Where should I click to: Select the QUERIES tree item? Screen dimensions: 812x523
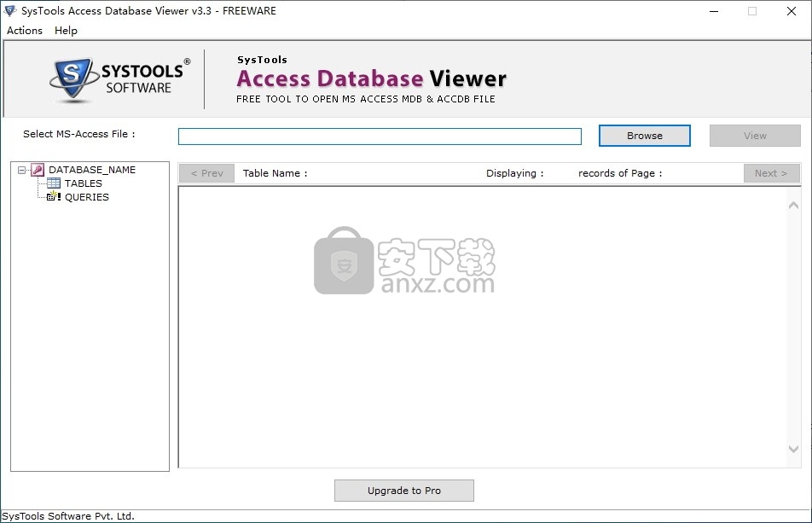coord(86,197)
